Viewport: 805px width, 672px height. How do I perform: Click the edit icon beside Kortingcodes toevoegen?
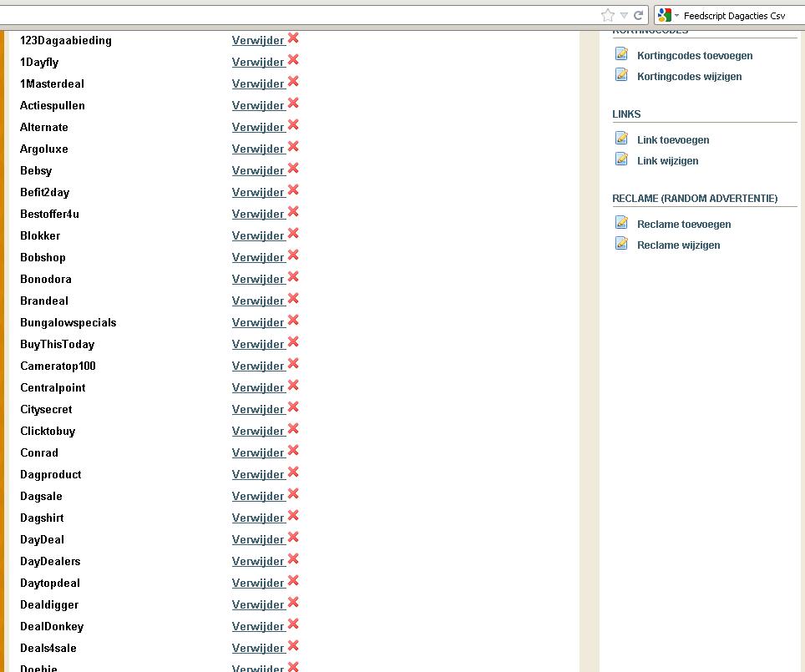(621, 53)
